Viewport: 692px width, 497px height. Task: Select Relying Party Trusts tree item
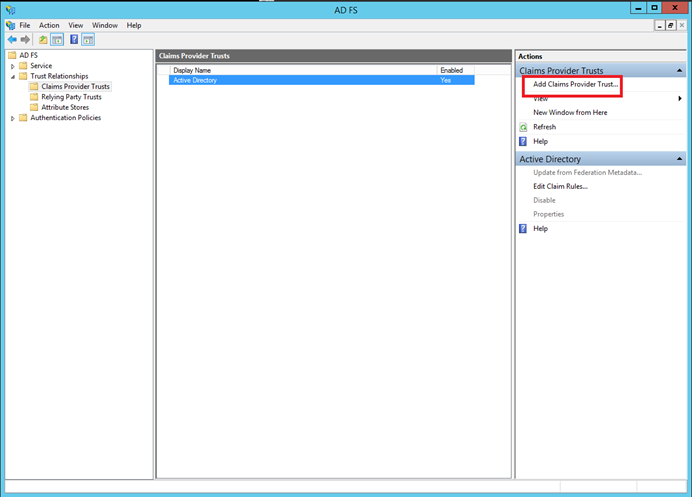(71, 97)
